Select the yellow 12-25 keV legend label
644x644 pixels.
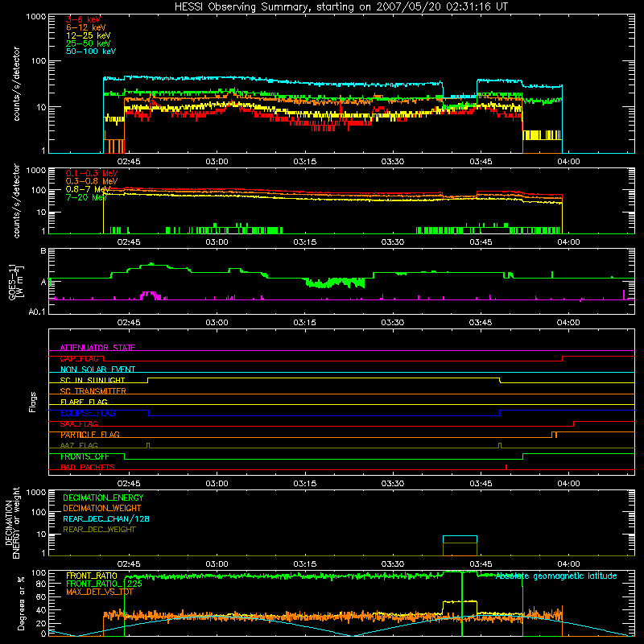[88, 35]
